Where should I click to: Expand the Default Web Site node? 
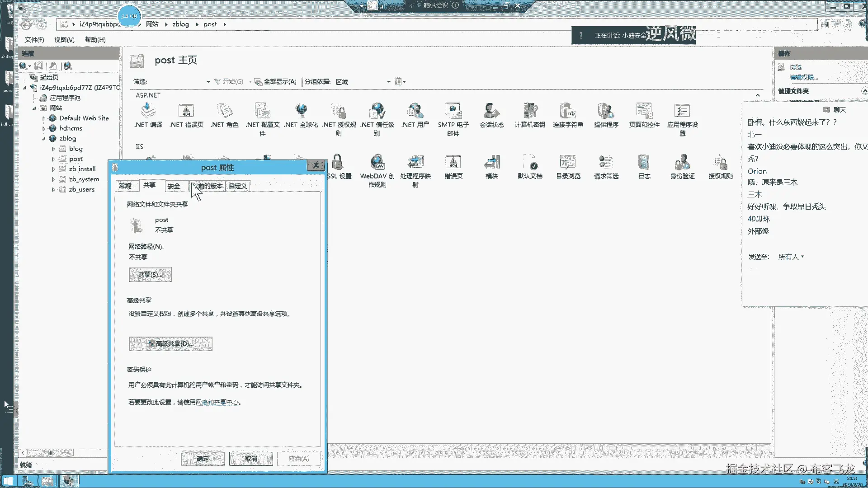pos(44,118)
